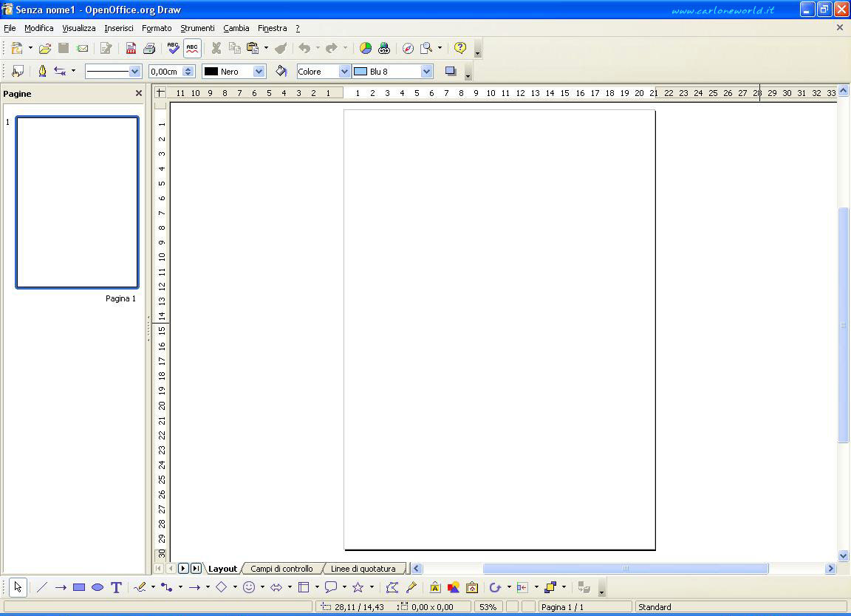Switch to Linee di quotatura tab
The width and height of the screenshot is (851, 616).
363,569
